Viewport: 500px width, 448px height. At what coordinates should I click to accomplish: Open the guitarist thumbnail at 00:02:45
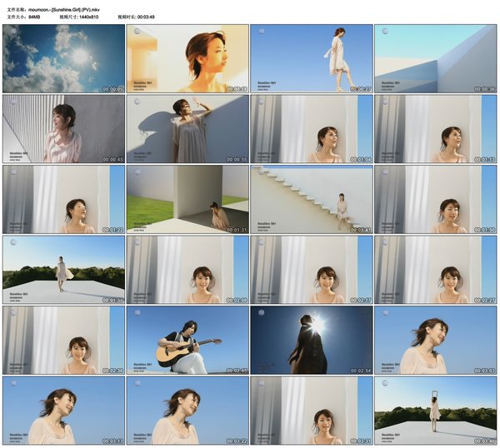pyautogui.click(x=187, y=341)
